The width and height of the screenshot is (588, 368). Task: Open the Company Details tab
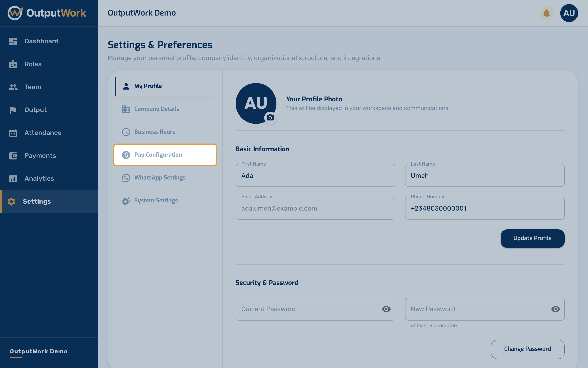coord(165,109)
